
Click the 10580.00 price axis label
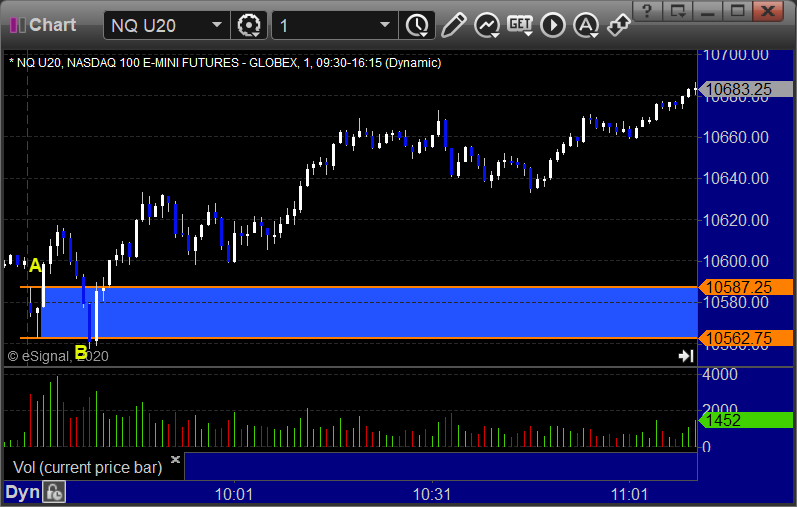735,303
